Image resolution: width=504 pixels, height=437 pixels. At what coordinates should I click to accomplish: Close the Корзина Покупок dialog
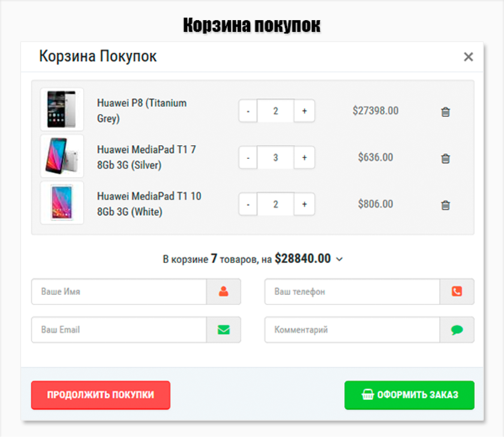[x=468, y=57]
